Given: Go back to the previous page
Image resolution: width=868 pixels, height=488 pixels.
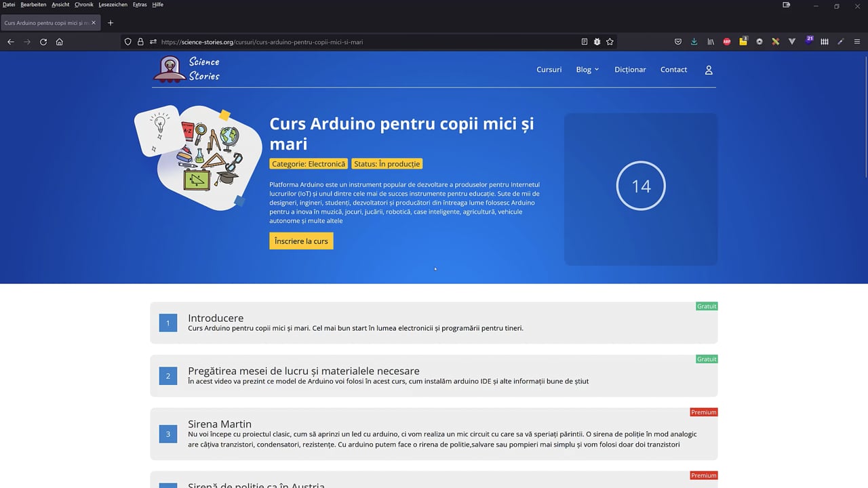Looking at the screenshot, I should click(x=10, y=42).
